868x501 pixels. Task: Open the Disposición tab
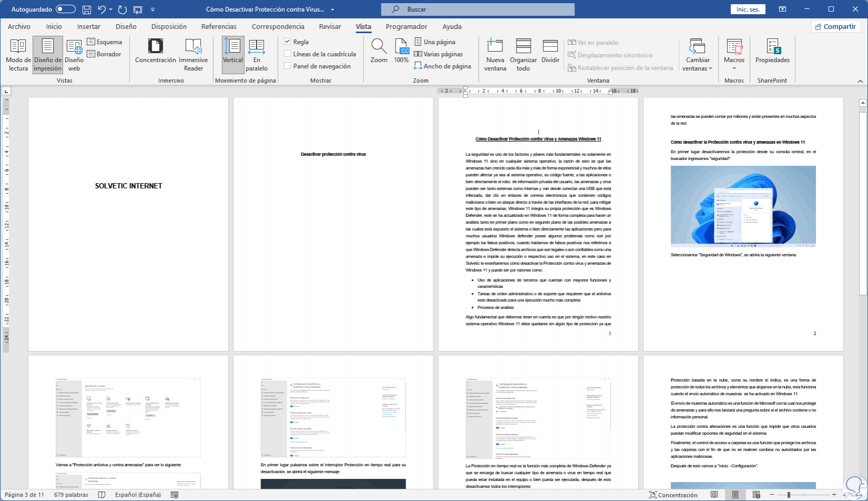coord(169,26)
